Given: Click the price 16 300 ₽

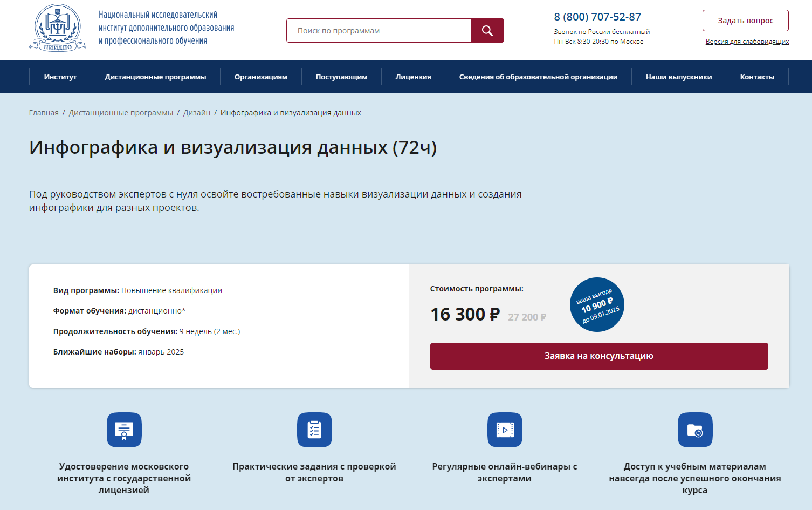Looking at the screenshot, I should tap(465, 314).
